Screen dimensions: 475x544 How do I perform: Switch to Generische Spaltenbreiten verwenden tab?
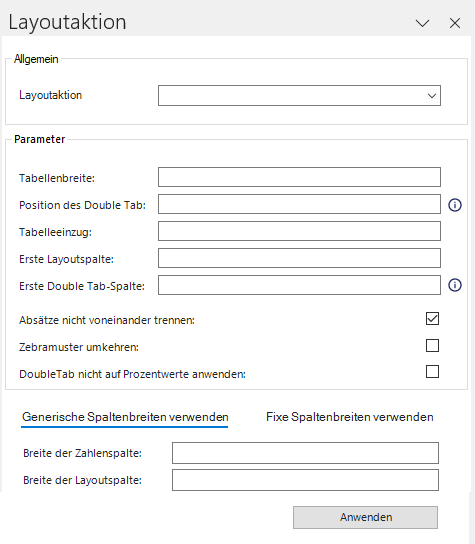pyautogui.click(x=125, y=417)
